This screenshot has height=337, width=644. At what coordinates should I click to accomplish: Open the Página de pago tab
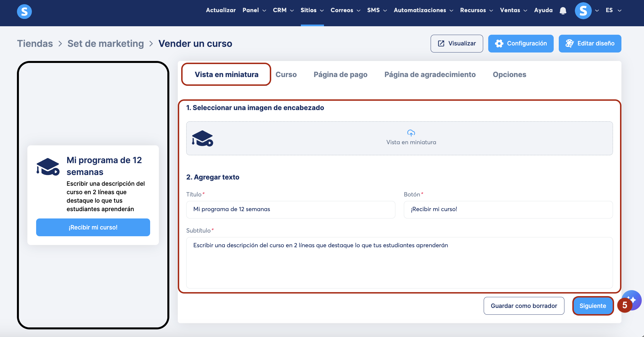click(340, 75)
